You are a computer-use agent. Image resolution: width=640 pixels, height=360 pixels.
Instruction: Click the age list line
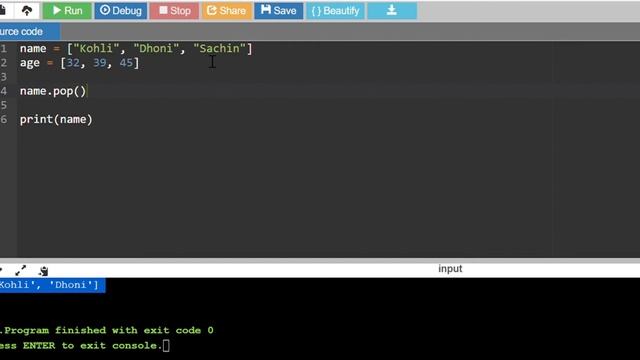(80, 63)
